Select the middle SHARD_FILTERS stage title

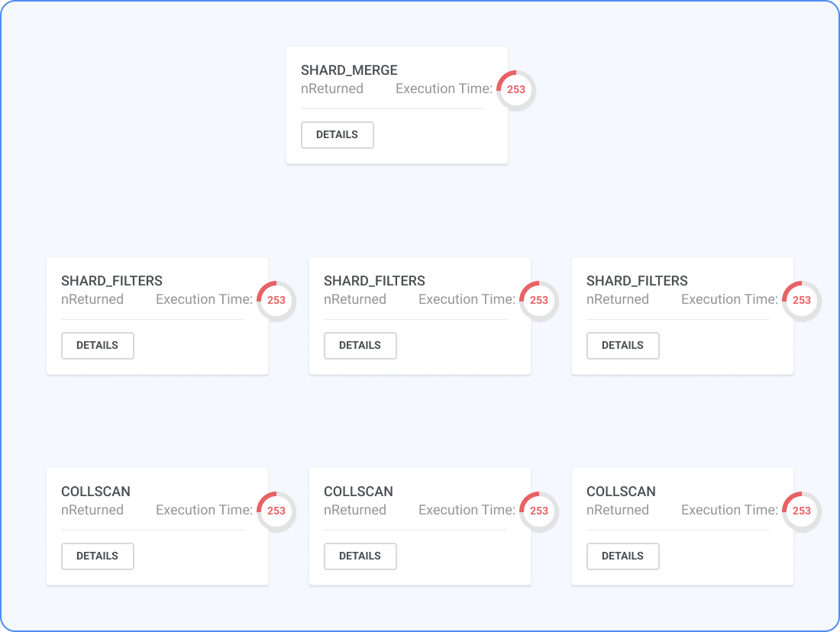(x=374, y=281)
